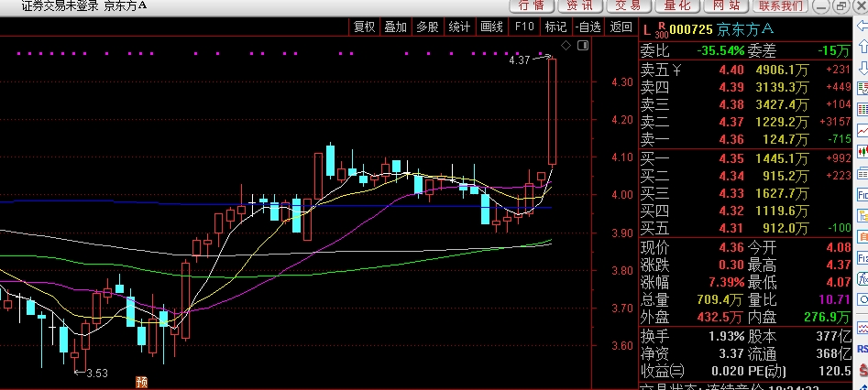The height and width of the screenshot is (390, 868).
Task: Open the 量化 quant menu
Action: (x=677, y=6)
